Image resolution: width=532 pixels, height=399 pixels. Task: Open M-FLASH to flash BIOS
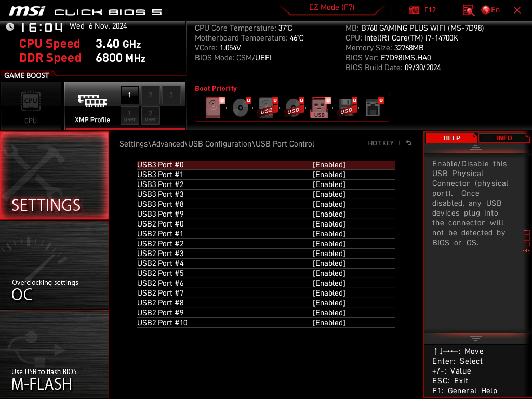point(54,354)
